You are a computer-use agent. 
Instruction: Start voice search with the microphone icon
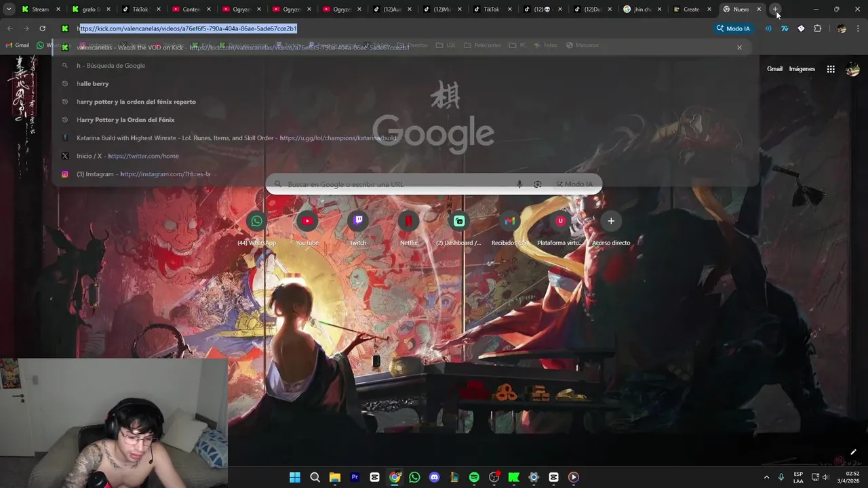pos(519,184)
